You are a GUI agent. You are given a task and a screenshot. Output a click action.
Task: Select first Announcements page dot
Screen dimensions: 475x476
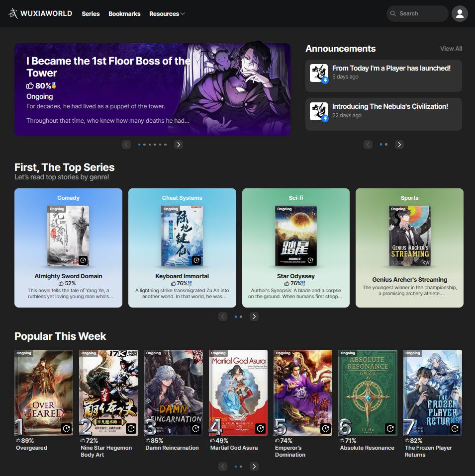click(x=381, y=145)
